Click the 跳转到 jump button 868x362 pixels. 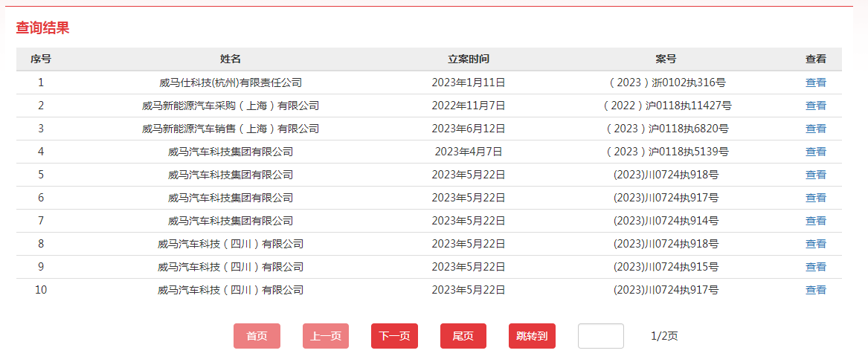pos(532,336)
